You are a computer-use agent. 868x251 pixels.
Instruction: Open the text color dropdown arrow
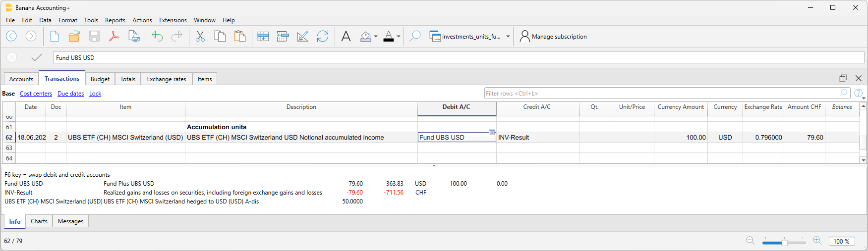399,37
